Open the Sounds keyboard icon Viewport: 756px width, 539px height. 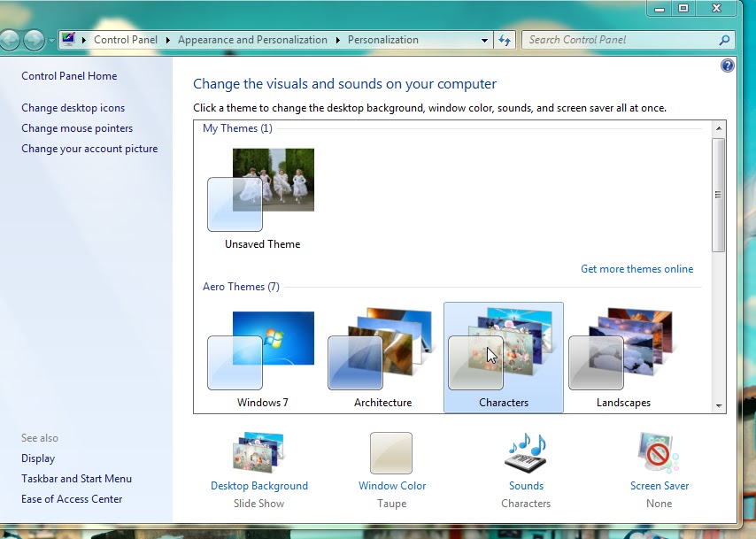526,452
